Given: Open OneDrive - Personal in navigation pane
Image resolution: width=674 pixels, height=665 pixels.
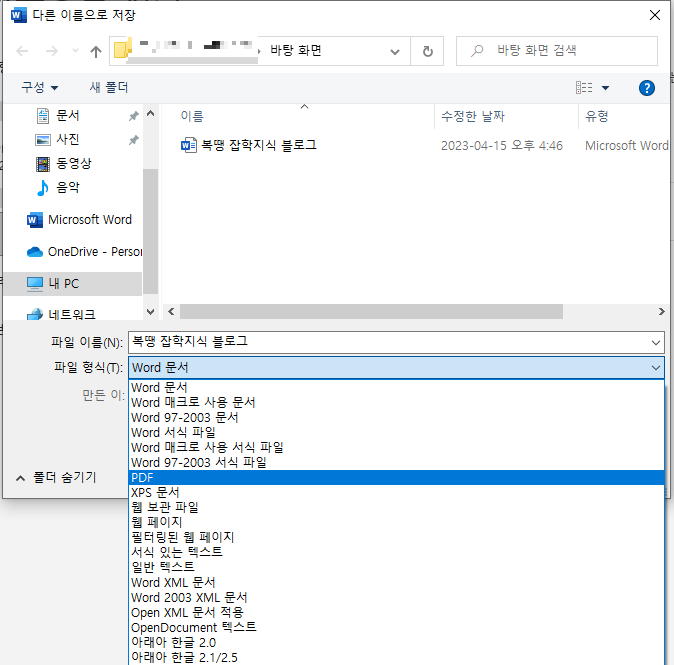Looking at the screenshot, I should click(x=84, y=251).
